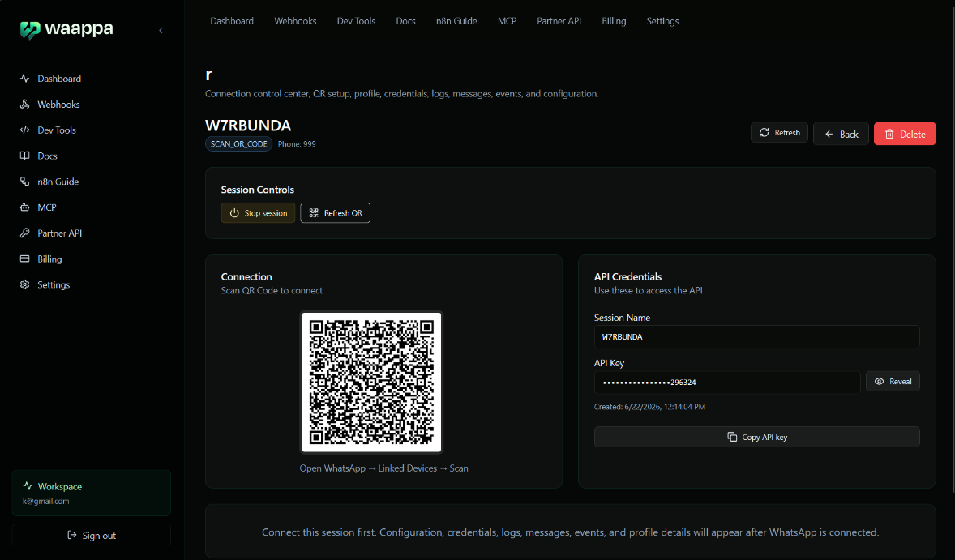Click the waappa logo icon
The width and height of the screenshot is (955, 560).
[x=30, y=30]
